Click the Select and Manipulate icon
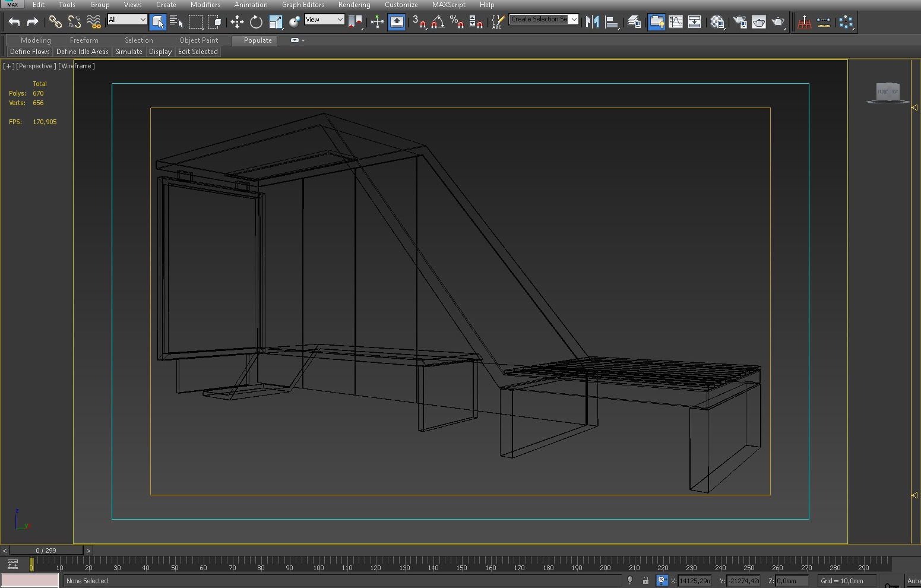The width and height of the screenshot is (921, 588). pos(377,22)
